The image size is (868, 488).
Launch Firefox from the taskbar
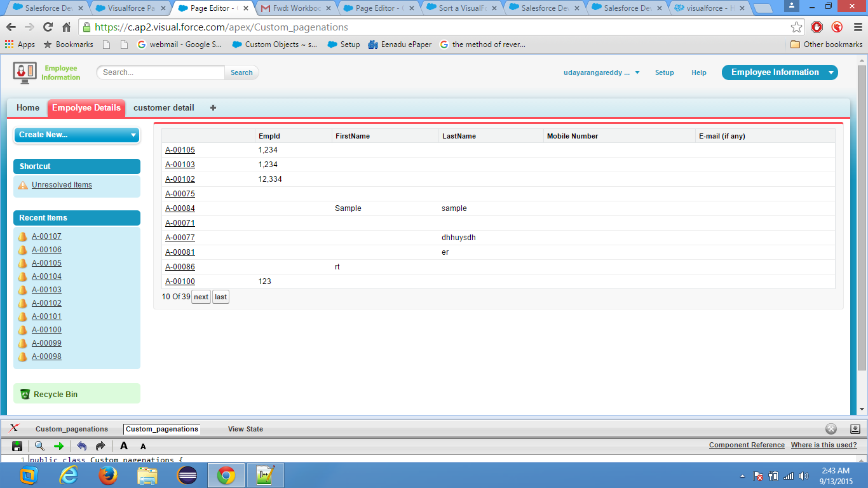(108, 475)
